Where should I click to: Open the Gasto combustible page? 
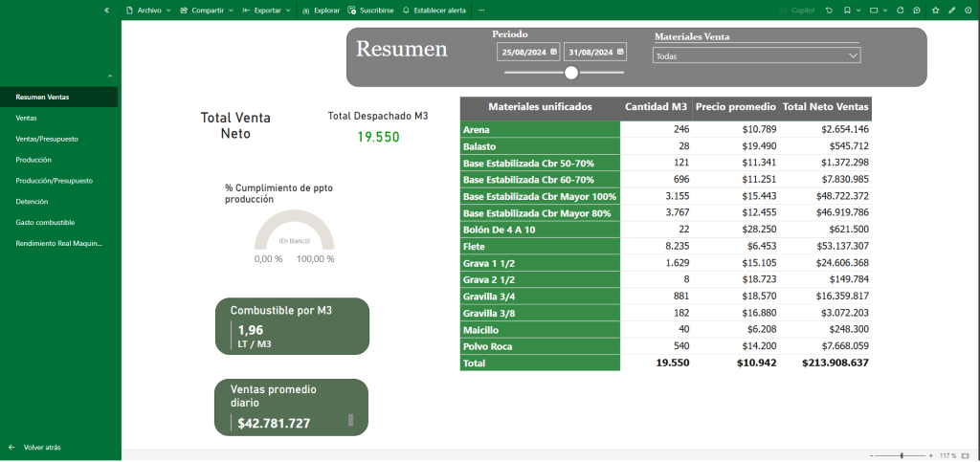[44, 223]
